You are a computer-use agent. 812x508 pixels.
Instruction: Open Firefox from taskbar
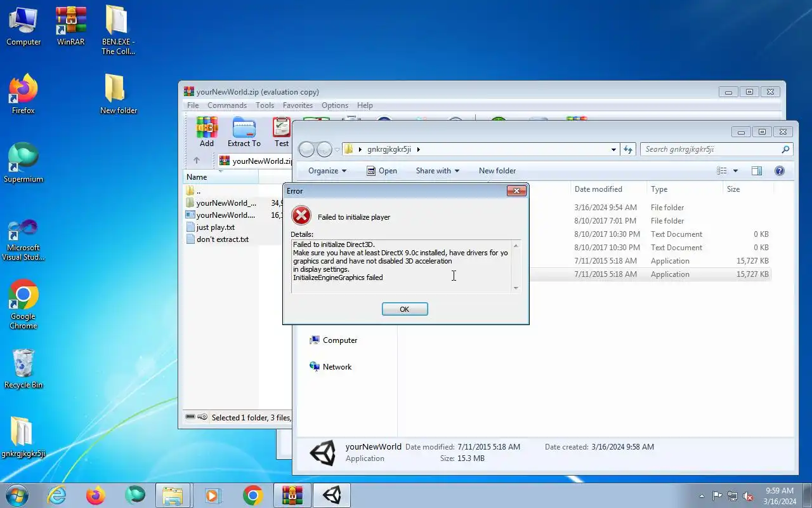(96, 496)
